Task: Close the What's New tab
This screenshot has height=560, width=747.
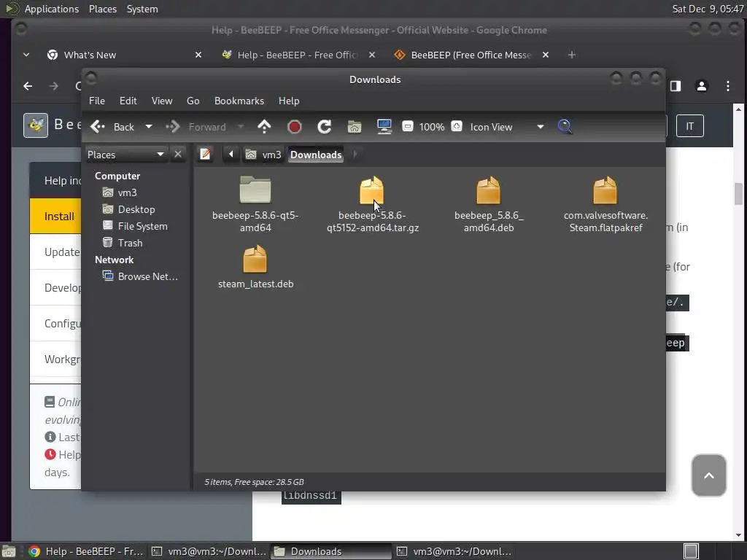Action: click(198, 55)
